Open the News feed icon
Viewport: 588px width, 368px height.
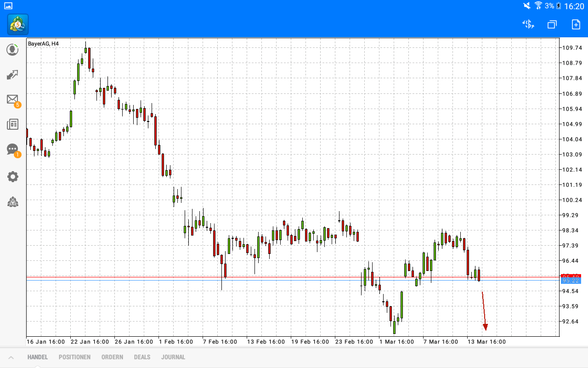12,124
